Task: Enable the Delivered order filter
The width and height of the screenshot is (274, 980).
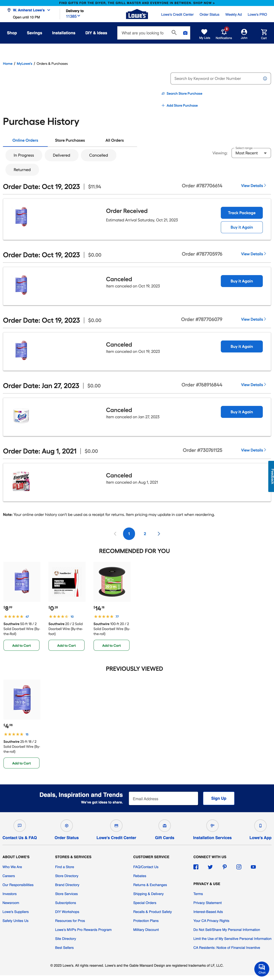Action: coord(61,155)
